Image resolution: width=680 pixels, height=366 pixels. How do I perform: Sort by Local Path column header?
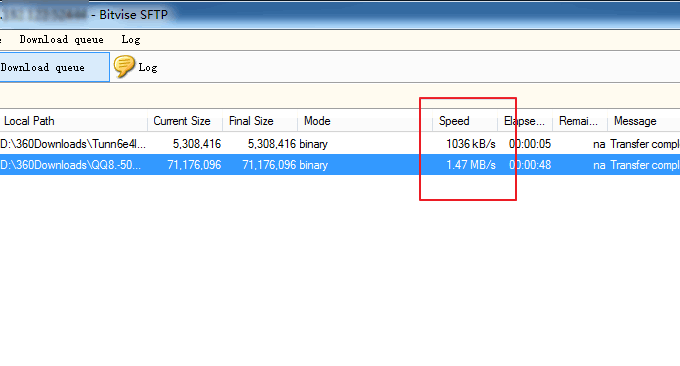pyautogui.click(x=73, y=121)
